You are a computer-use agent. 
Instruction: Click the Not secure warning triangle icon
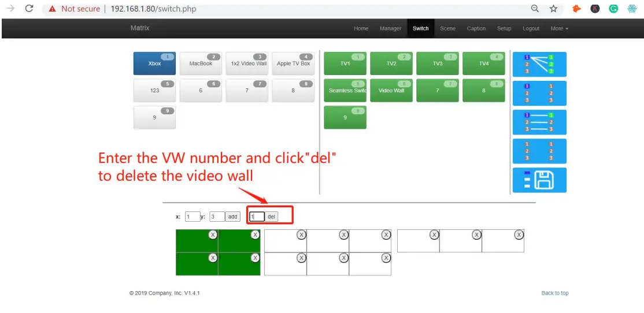click(x=52, y=9)
